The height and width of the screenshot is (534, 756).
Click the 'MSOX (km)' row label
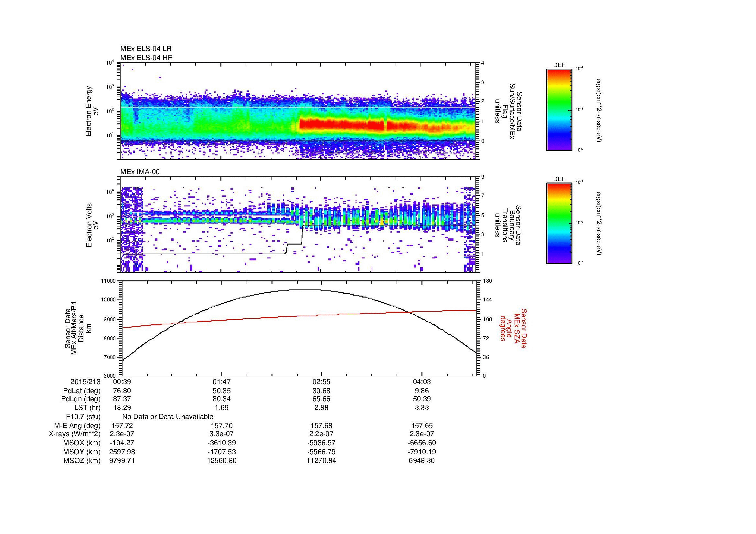pos(82,443)
